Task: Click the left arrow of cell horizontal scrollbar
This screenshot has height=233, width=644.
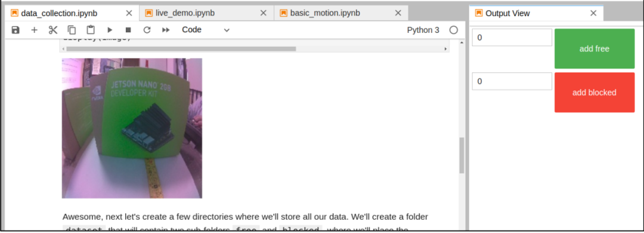Action: coord(63,48)
